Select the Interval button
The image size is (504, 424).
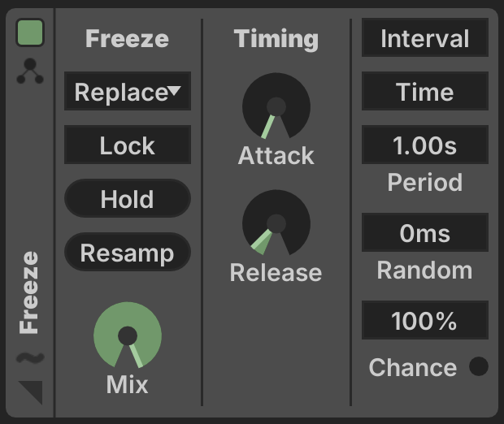click(x=425, y=37)
